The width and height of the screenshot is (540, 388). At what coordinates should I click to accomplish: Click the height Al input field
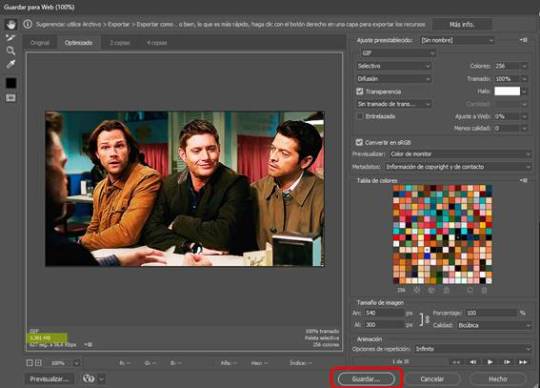(x=384, y=325)
